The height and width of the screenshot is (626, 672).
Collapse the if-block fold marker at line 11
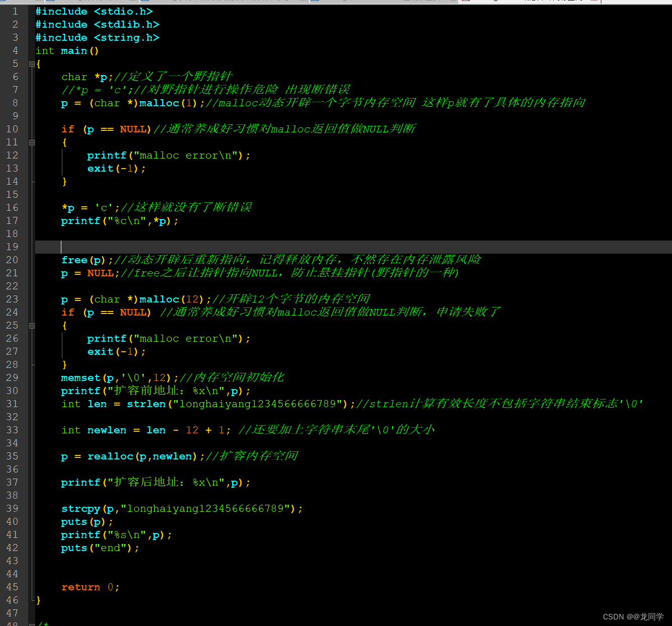[32, 142]
